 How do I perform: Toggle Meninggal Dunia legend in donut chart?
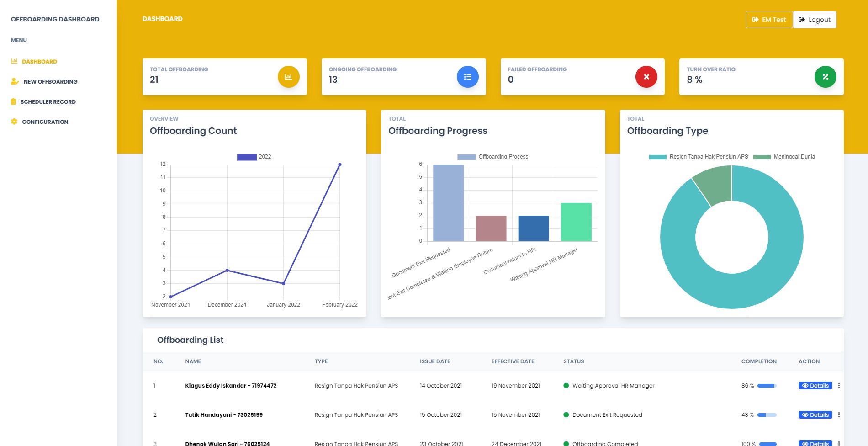pos(784,157)
